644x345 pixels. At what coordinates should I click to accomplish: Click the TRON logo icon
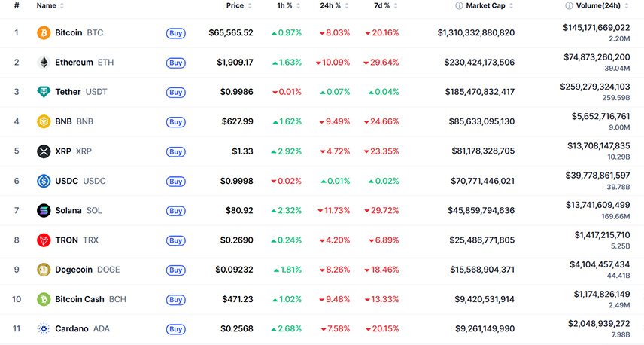point(44,240)
